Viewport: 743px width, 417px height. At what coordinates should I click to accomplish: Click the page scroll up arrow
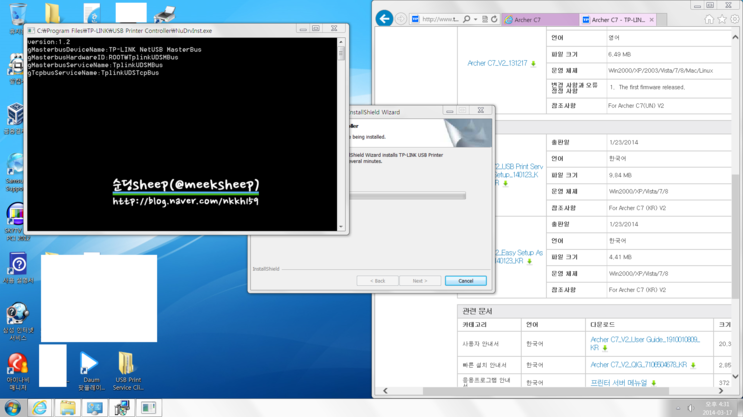pos(735,37)
